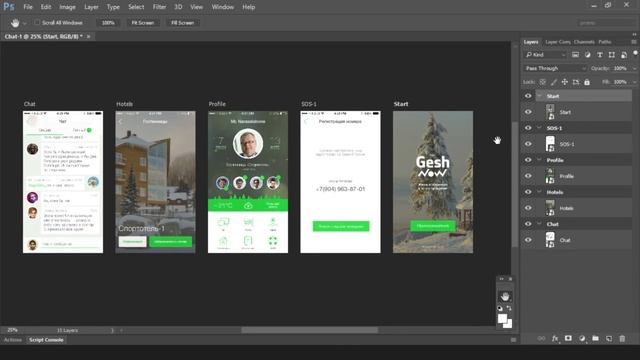Collapse the SOS-1 artboard group
Viewport: 640px width, 360px height.
[540, 128]
